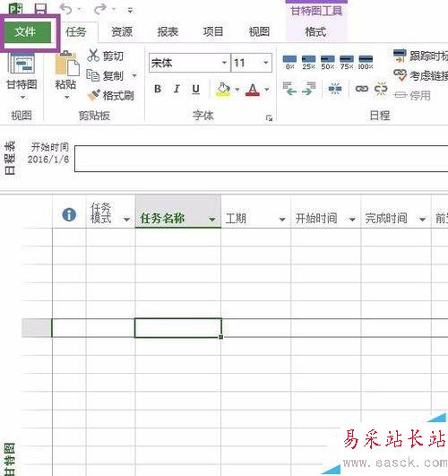Image resolution: width=448 pixels, height=476 pixels.
Task: Click the 粘贴 paste icon
Action: [x=67, y=64]
